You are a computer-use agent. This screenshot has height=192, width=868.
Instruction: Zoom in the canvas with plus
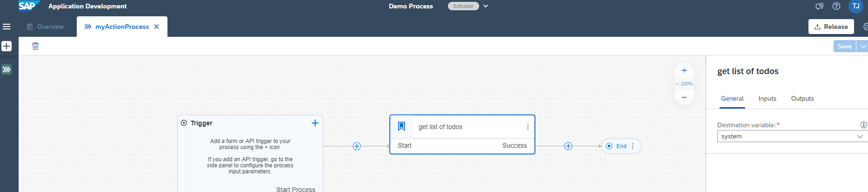pos(684,70)
